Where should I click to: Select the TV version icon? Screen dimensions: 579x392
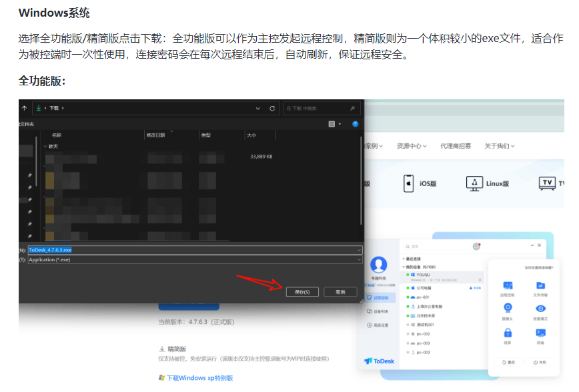[547, 183]
